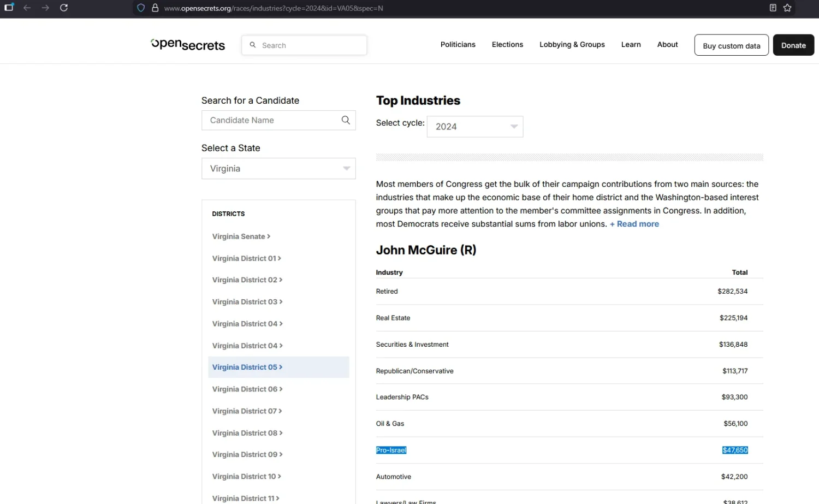
Task: Go to Virginia District 07
Action: point(247,411)
